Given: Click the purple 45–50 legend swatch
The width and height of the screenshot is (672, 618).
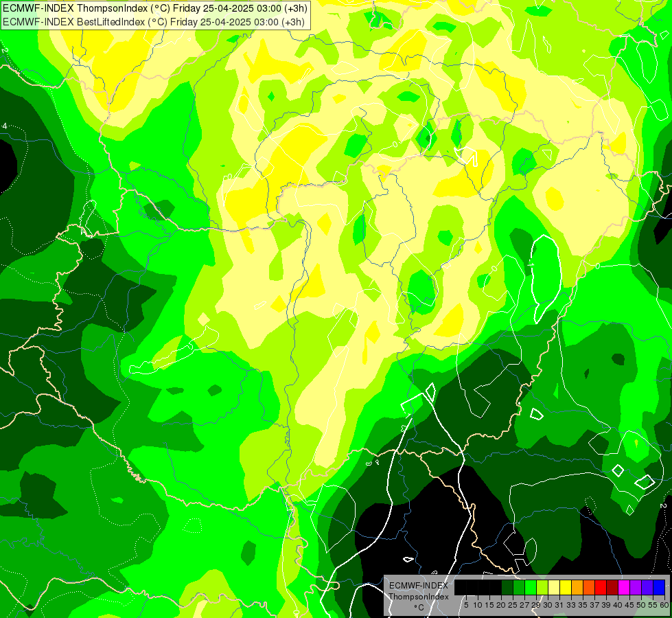Looking at the screenshot, I should click(x=636, y=588).
